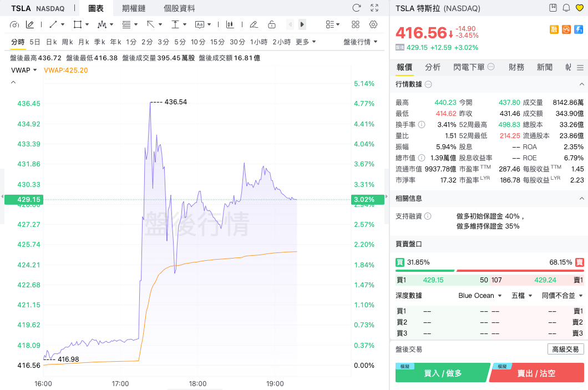Select the 分時 timeframe
This screenshot has width=588, height=390.
coord(18,42)
